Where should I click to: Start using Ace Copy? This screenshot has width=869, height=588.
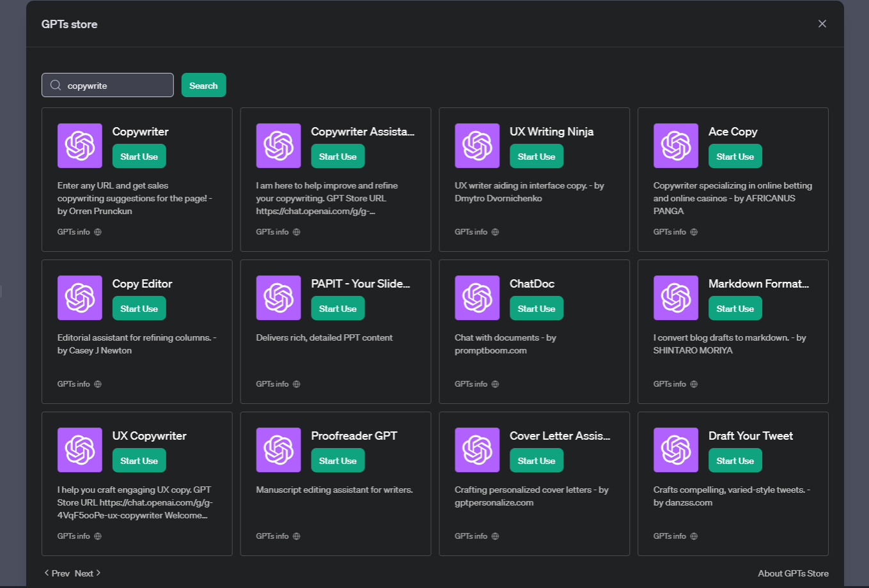click(735, 157)
